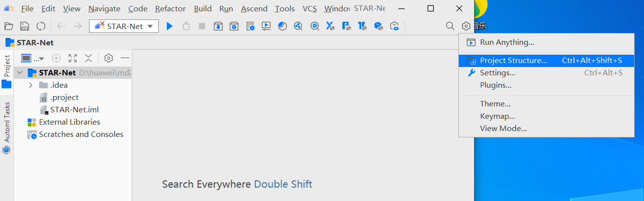Open Project panel gear options

click(109, 58)
